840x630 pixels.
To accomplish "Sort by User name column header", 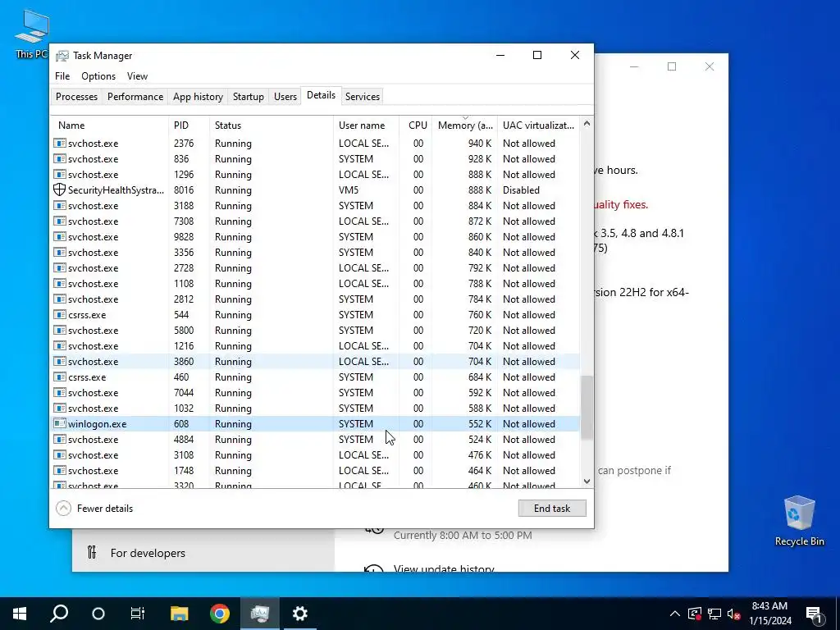I will click(366, 125).
